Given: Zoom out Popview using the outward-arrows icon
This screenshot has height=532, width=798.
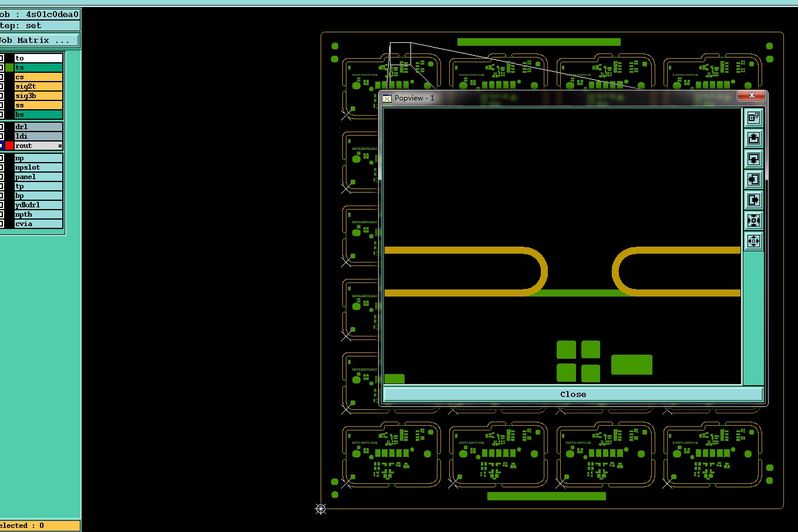Looking at the screenshot, I should coord(753,241).
